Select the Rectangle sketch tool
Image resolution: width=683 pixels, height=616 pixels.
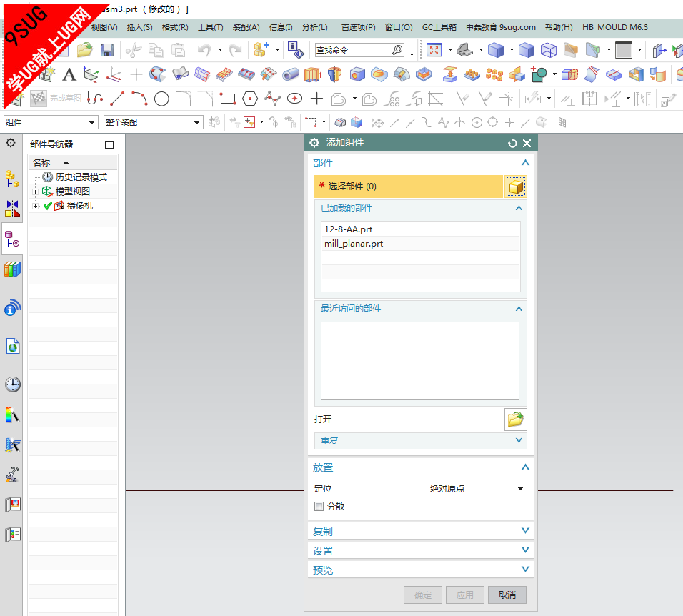tap(228, 99)
